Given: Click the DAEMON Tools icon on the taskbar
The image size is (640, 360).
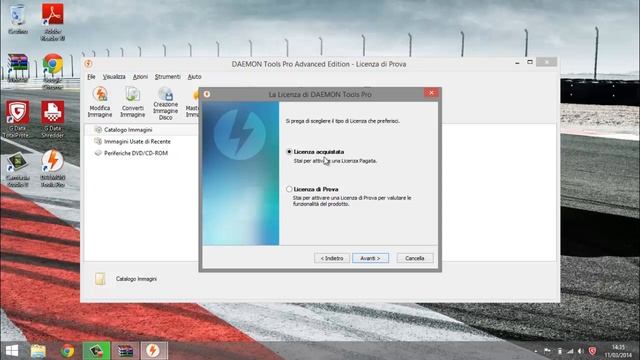Looking at the screenshot, I should coord(154,351).
